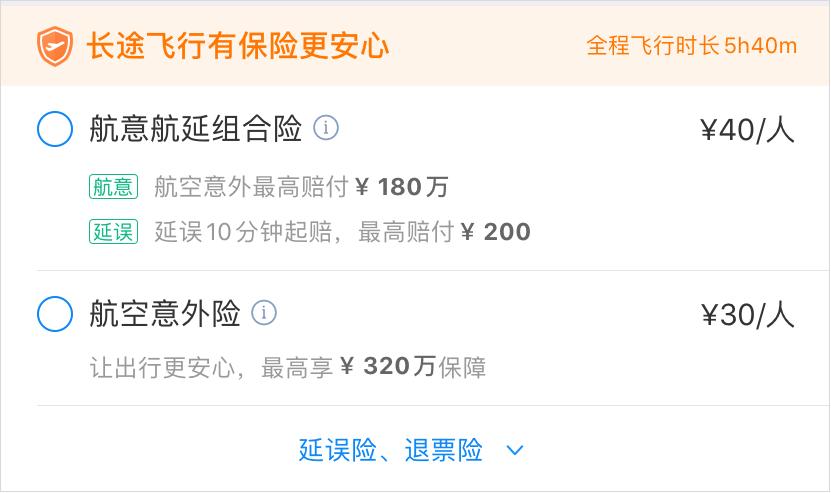Image resolution: width=831 pixels, height=493 pixels.
Task: Open info icon beside 航空意外险
Action: tap(264, 314)
